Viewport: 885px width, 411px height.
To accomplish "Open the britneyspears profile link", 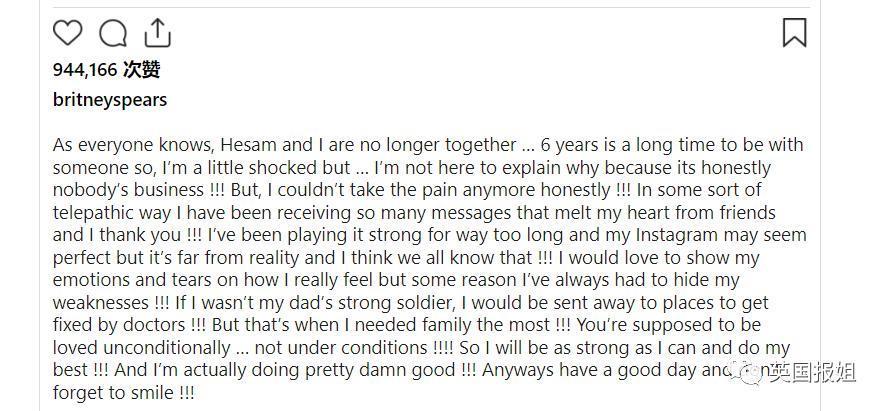I will [x=110, y=100].
